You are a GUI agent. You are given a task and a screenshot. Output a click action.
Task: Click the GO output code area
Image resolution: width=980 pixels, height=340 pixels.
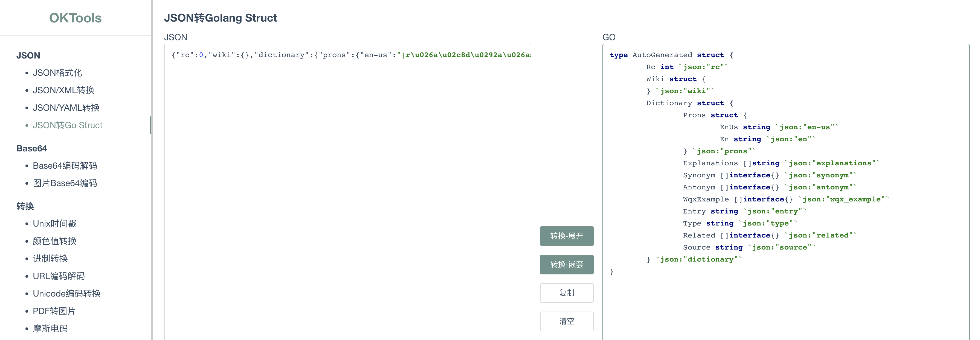(785, 192)
